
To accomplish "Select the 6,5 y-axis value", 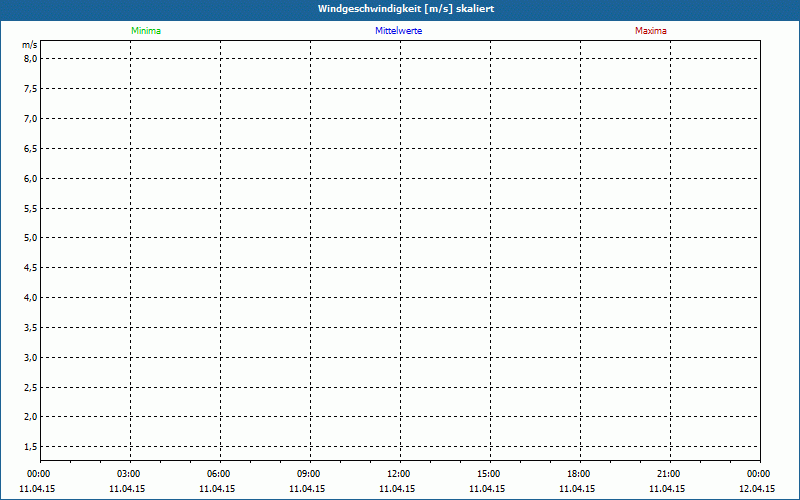I will 30,148.
